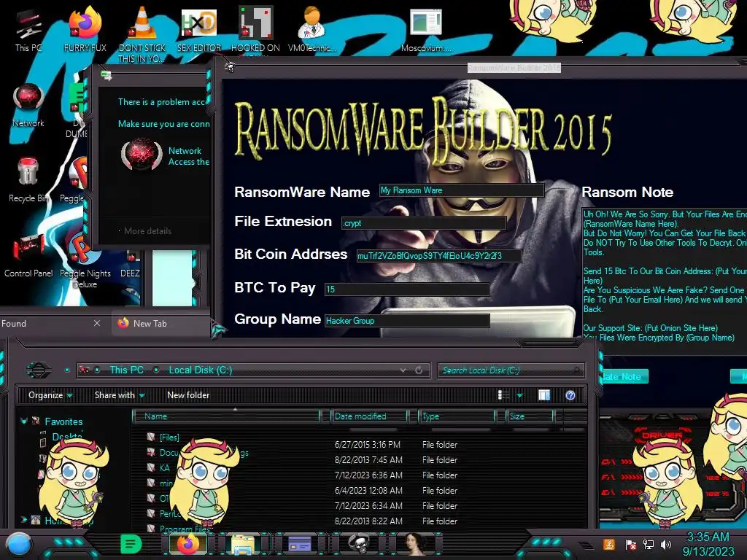This screenshot has width=747, height=560.
Task: Open the HxD shortcut labeled SEX EDITOR
Action: click(x=199, y=29)
